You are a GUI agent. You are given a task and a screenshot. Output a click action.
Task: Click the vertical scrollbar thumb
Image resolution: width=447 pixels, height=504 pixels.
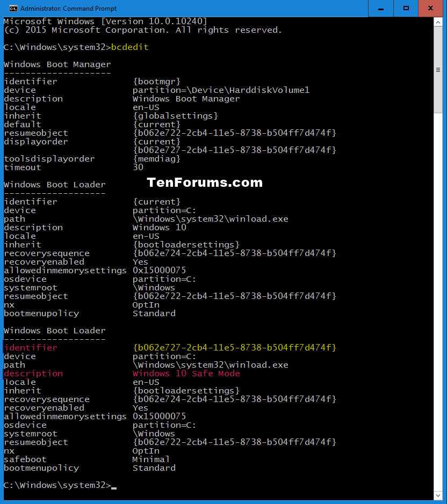(438, 70)
